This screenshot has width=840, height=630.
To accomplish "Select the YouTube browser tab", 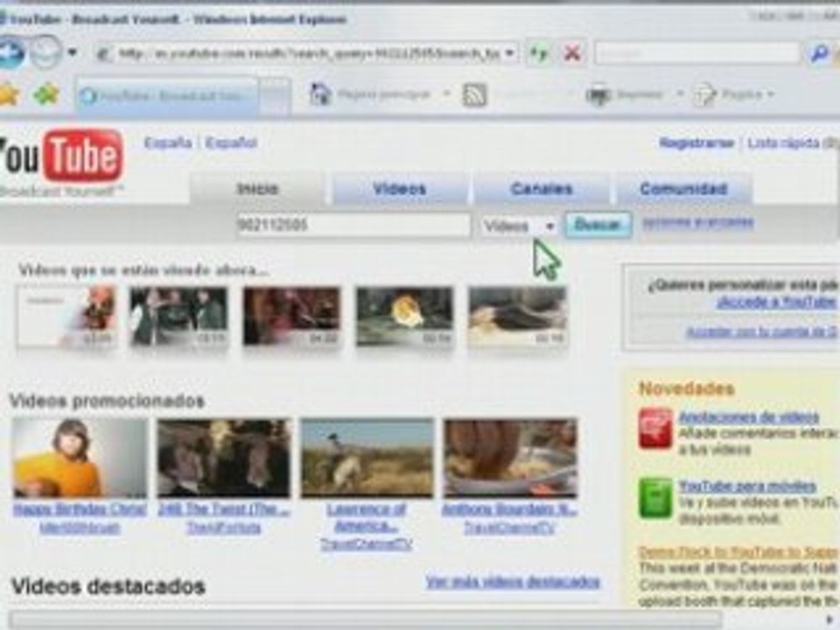I will pyautogui.click(x=167, y=96).
